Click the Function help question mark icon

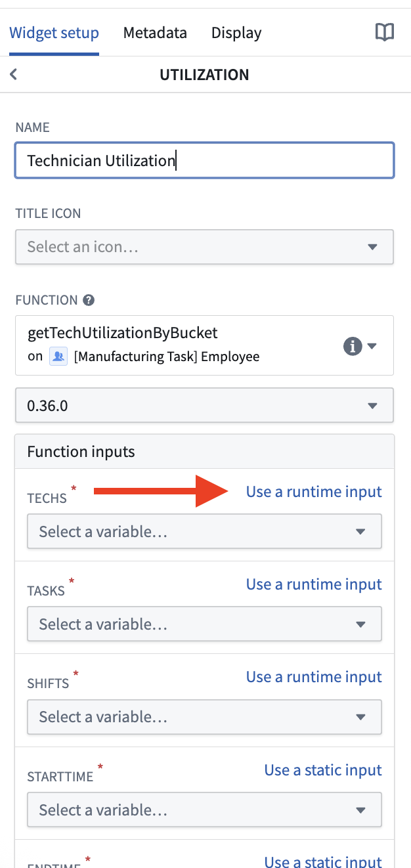(89, 300)
